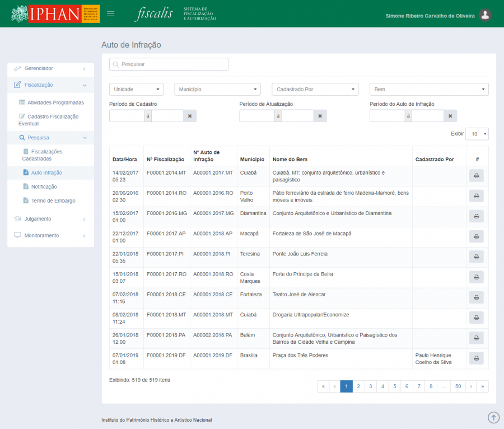504x429 pixels.
Task: Open the Unidade dropdown filter
Action: (x=136, y=90)
